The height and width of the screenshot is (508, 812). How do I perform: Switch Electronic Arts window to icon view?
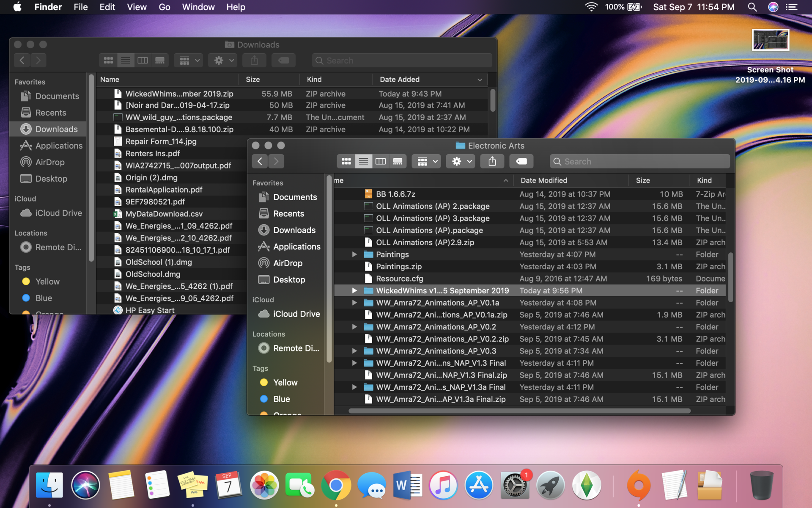click(x=346, y=161)
